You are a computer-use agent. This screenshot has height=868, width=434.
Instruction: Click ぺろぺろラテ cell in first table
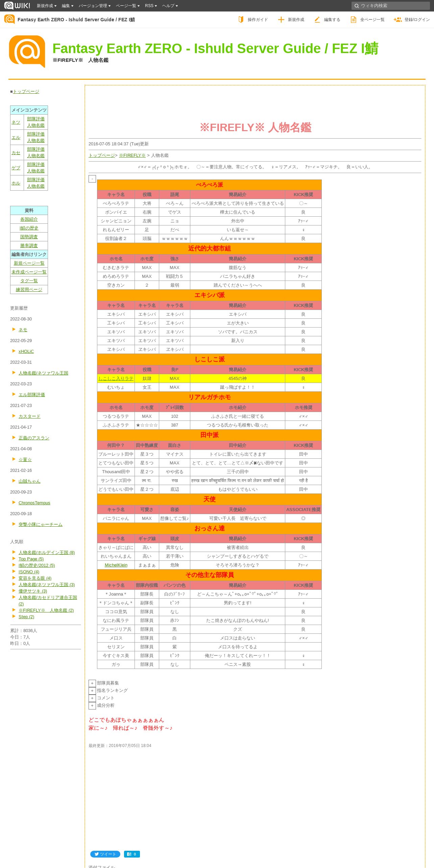116,203
